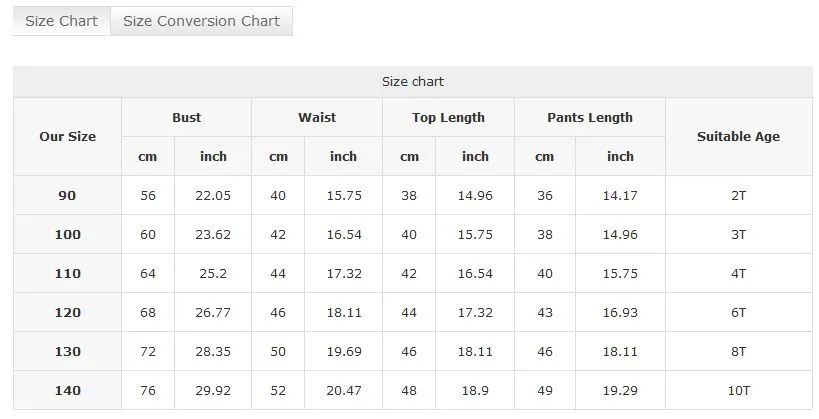Select the Our Size column header

coord(67,136)
